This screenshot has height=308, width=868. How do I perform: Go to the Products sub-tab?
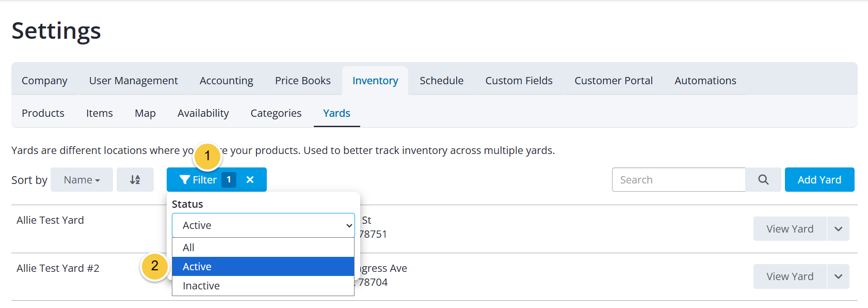[x=43, y=113]
